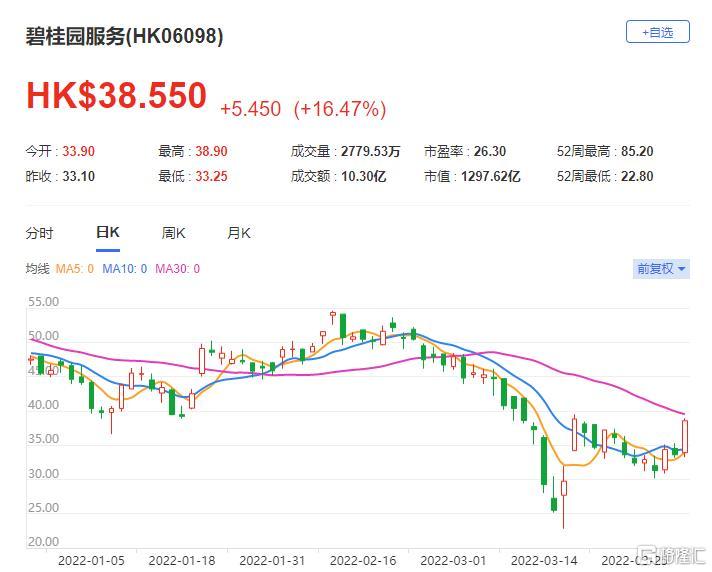The height and width of the screenshot is (572, 712).
Task: Switch to the 月K monthly chart tab
Action: [x=238, y=233]
